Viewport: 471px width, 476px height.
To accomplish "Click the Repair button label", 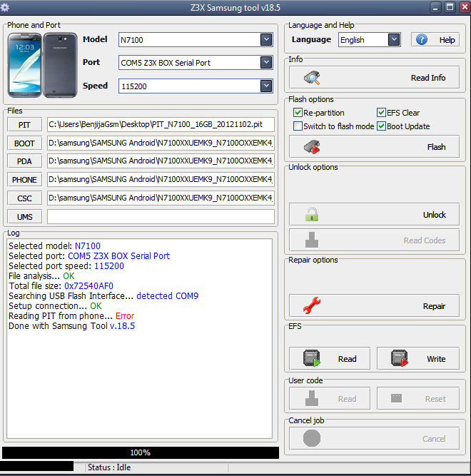I will click(x=434, y=306).
